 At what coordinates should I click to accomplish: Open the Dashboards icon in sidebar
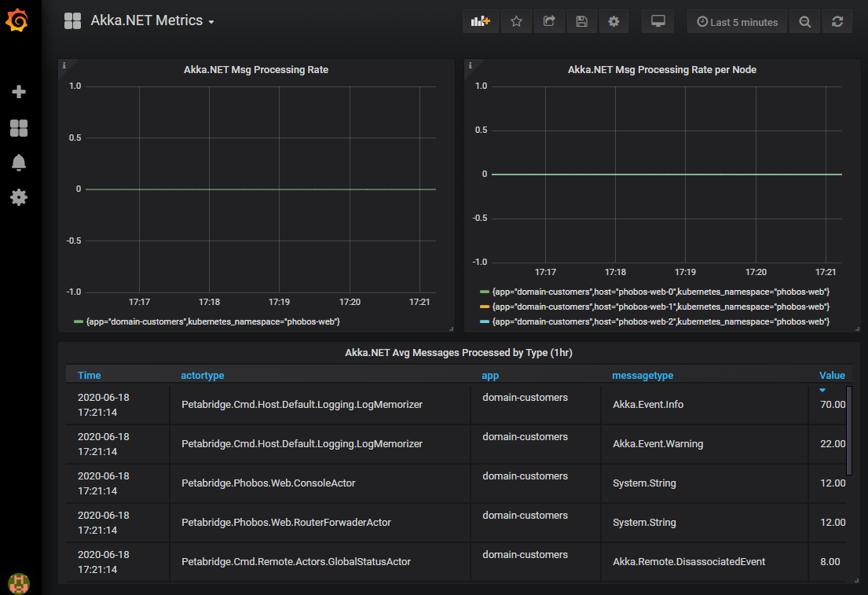(x=19, y=128)
